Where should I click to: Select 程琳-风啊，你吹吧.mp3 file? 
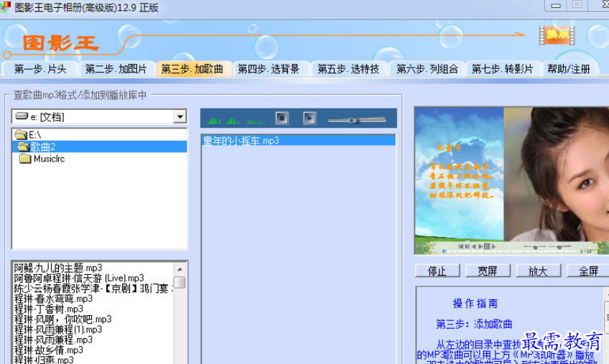[62, 319]
